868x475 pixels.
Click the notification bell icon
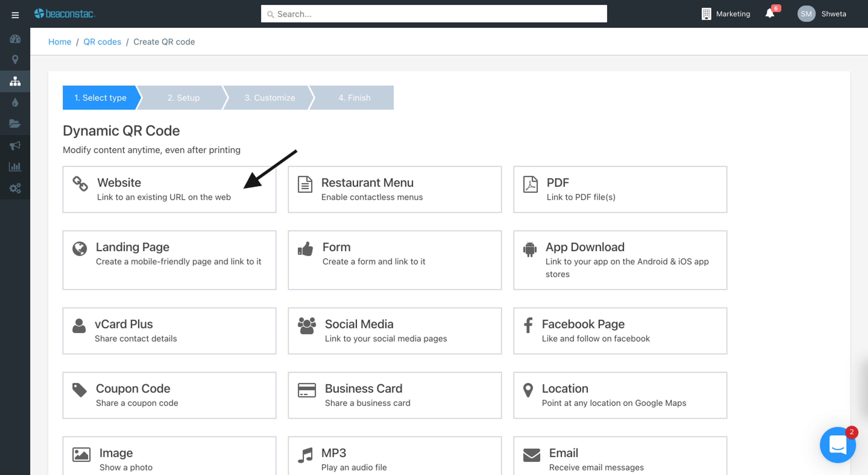tap(770, 14)
